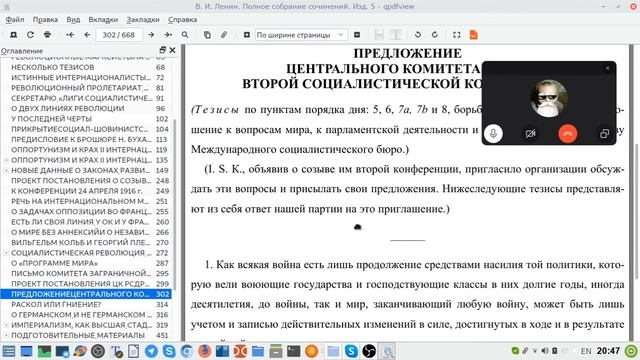
Task: Click orange presentation icon in toolbar
Action: pyautogui.click(x=473, y=35)
